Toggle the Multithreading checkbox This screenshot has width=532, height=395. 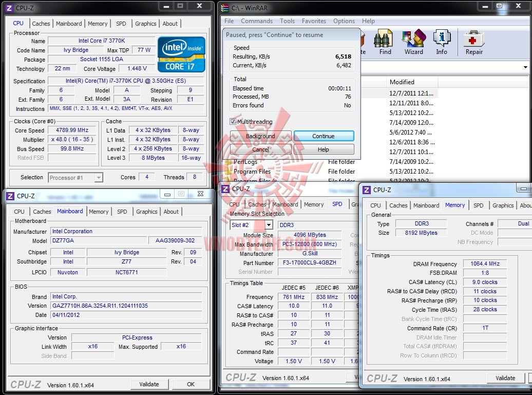(x=233, y=122)
